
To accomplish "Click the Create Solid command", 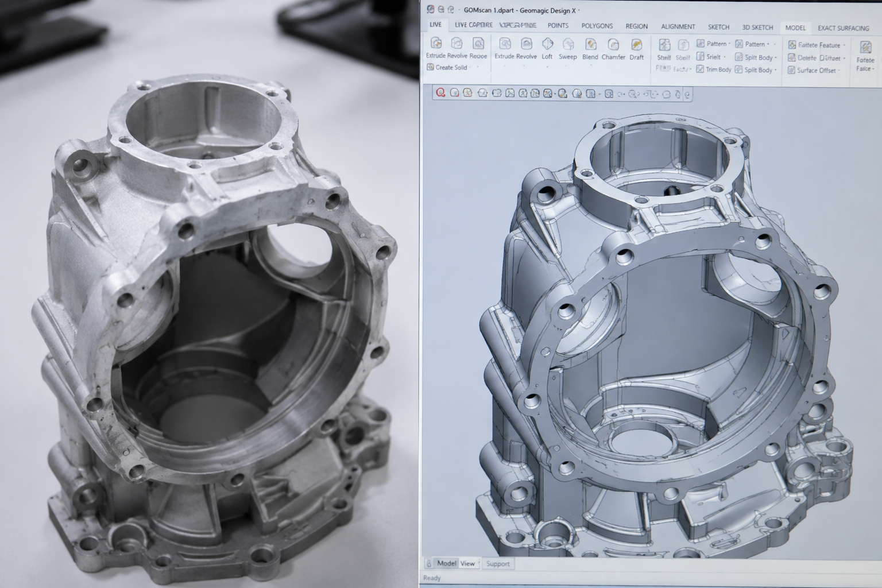I will [x=447, y=67].
